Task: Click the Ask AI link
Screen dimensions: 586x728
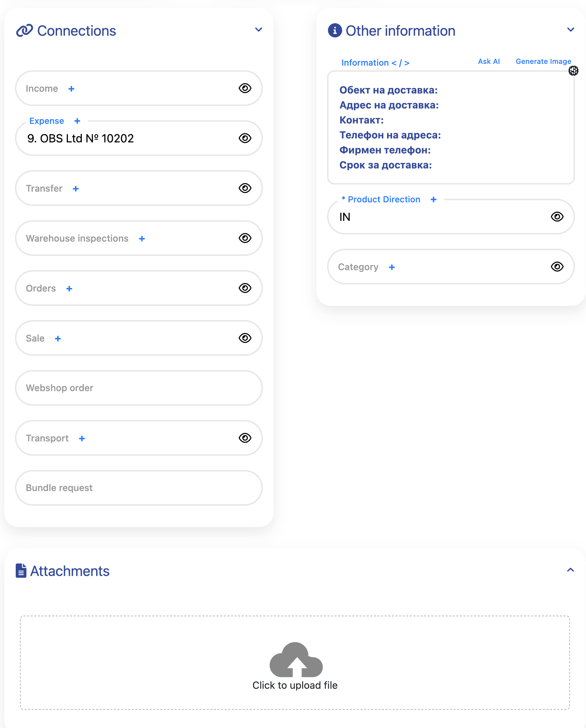Action: (x=489, y=61)
